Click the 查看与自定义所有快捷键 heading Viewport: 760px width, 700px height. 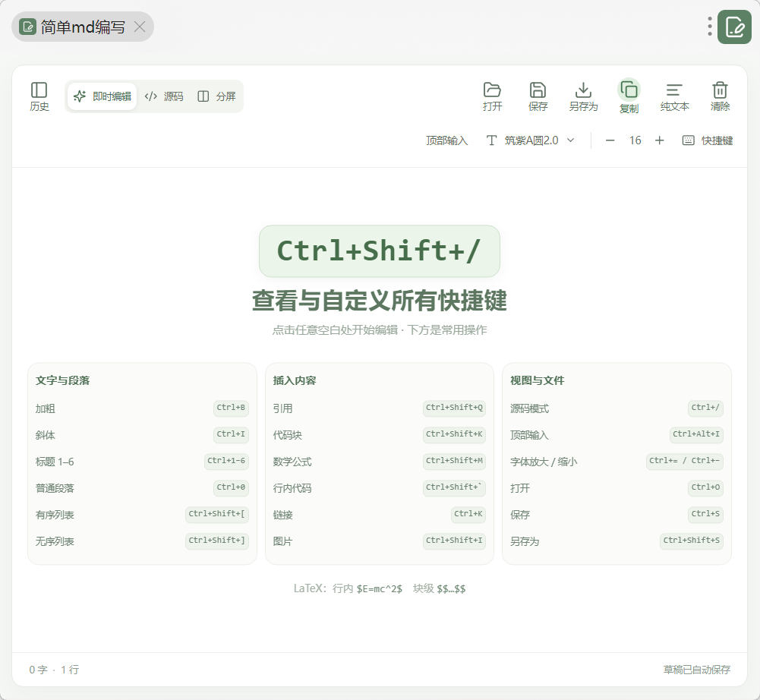[x=380, y=301]
